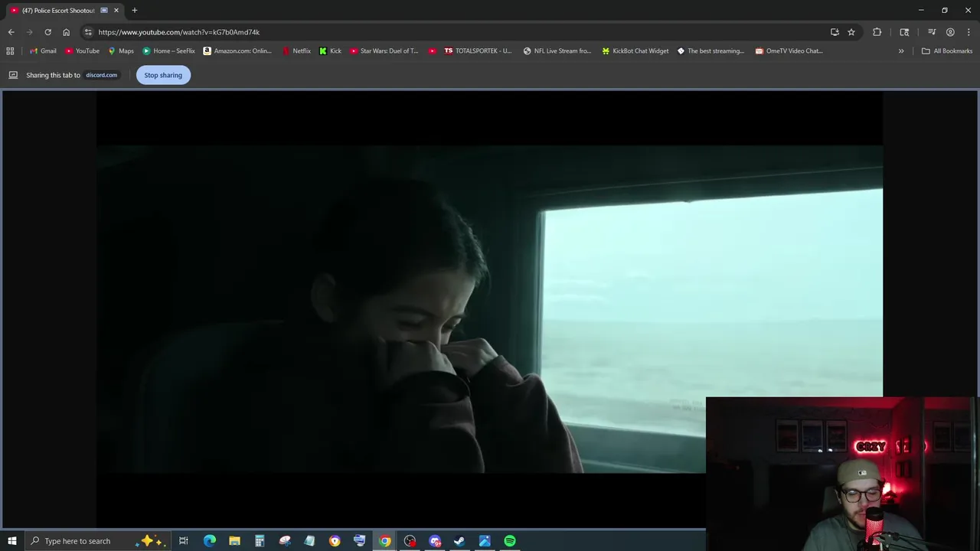Open the NFL Live Stream bookmark
The width and height of the screenshot is (980, 551).
[557, 51]
